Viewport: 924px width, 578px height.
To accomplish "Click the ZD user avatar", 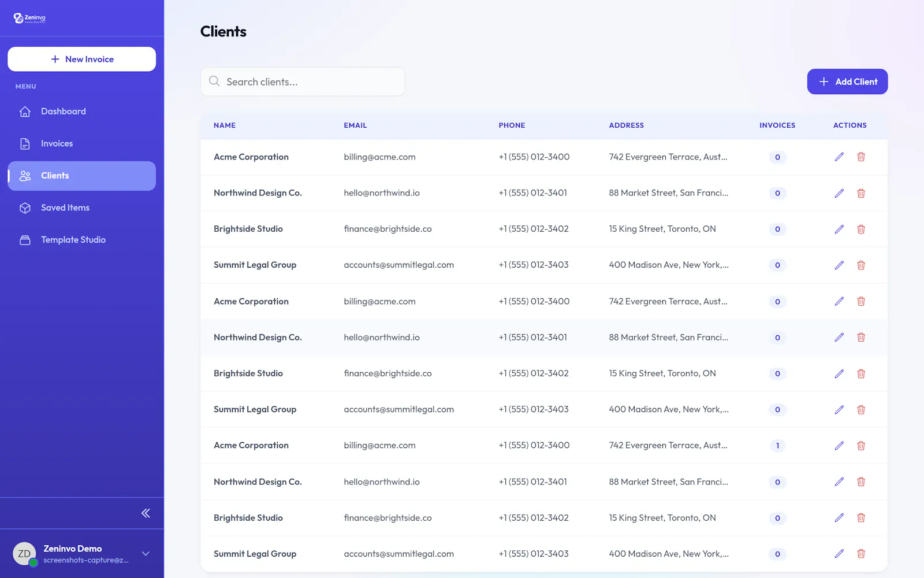I will 24,554.
